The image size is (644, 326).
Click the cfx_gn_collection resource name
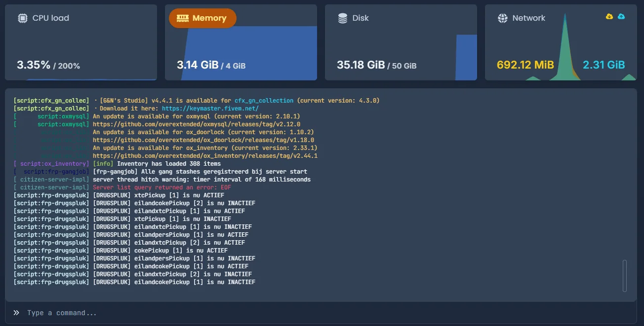[264, 101]
